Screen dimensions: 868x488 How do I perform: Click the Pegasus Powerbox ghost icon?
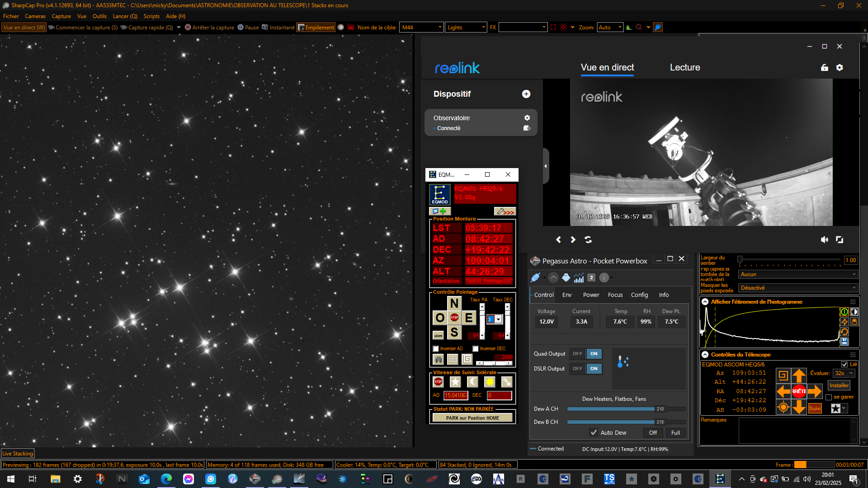566,277
